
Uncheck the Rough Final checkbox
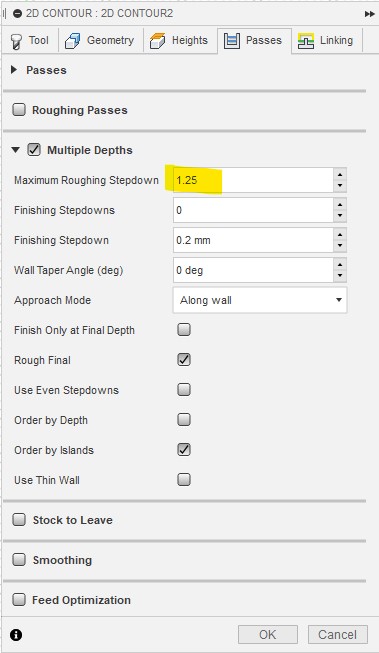pyautogui.click(x=184, y=360)
